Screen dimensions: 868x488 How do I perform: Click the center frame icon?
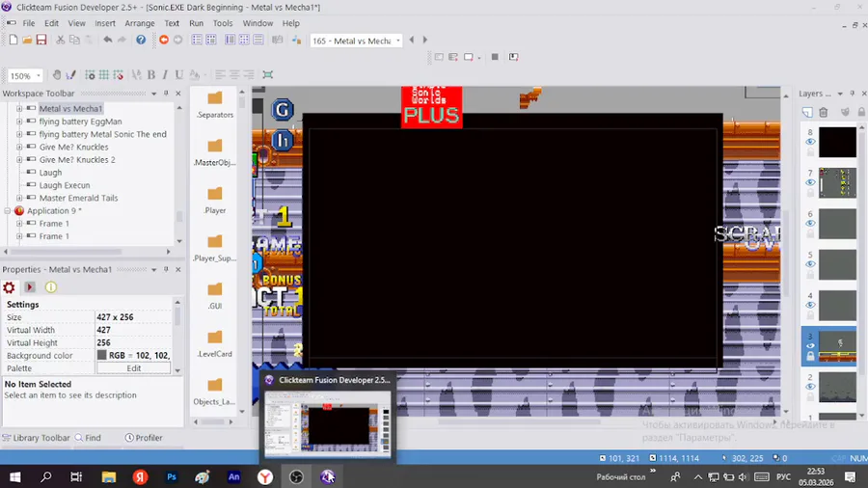pos(268,74)
